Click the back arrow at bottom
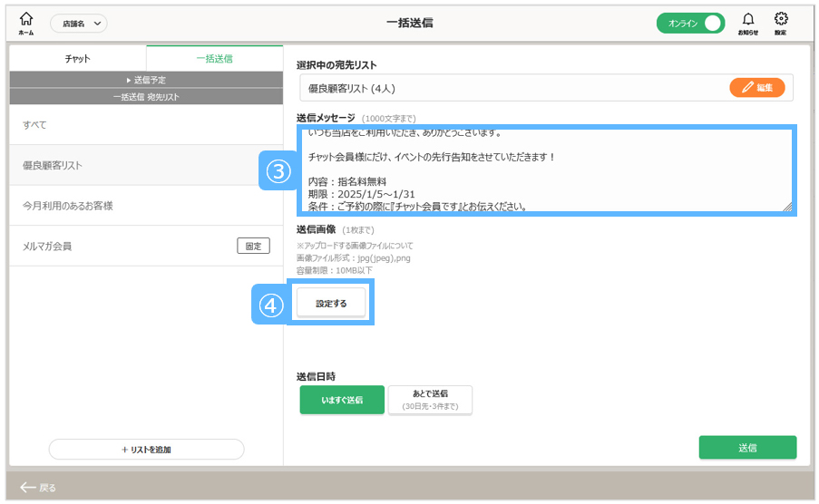819x504 pixels. pyautogui.click(x=38, y=488)
